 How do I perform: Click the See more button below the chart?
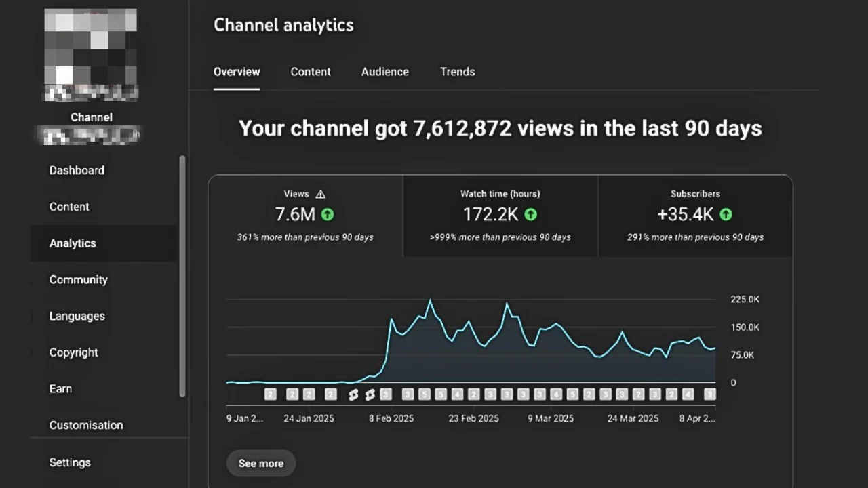point(260,463)
